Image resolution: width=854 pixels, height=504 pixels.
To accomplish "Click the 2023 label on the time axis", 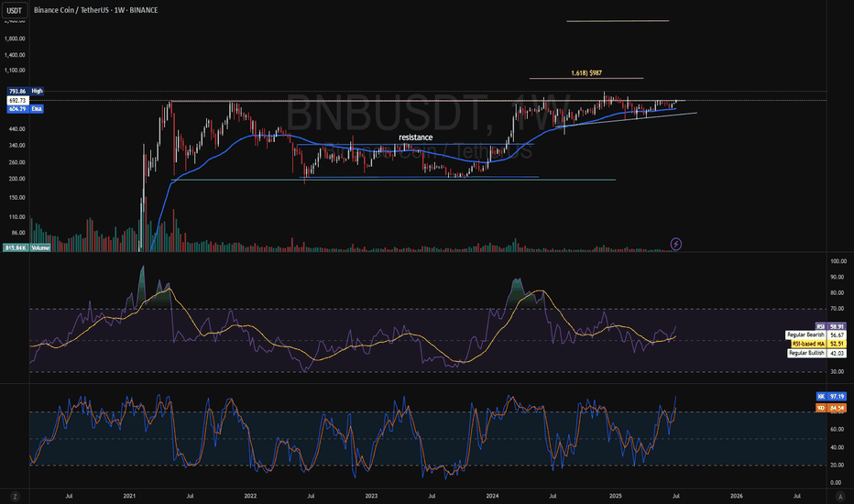I will pyautogui.click(x=371, y=496).
